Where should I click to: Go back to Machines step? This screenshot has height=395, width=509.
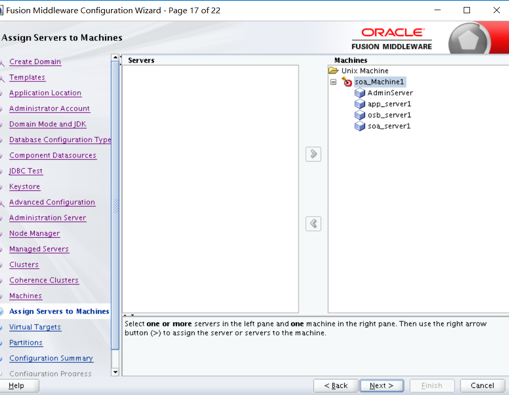[x=26, y=296]
